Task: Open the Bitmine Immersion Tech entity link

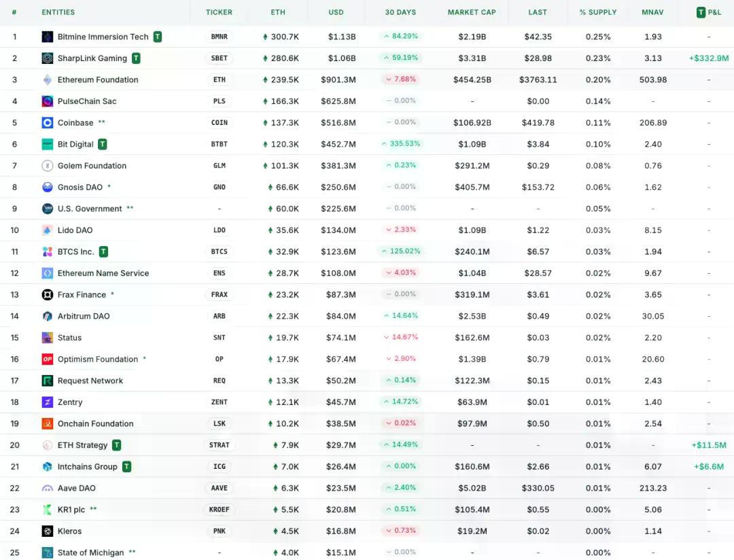Action: tap(103, 37)
